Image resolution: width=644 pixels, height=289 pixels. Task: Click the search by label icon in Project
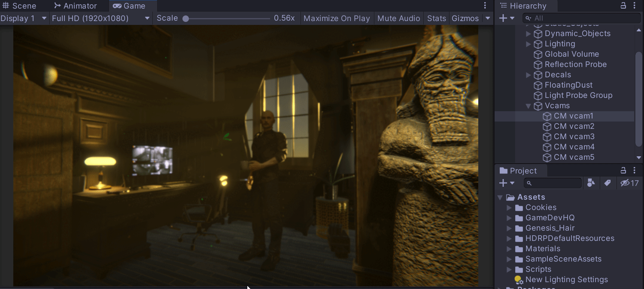(608, 183)
